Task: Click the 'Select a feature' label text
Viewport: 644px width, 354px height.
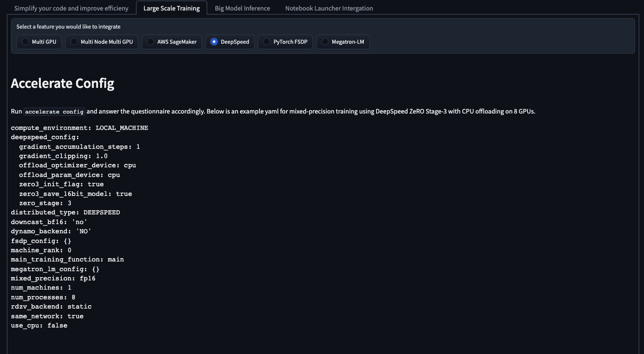Action: tap(68, 27)
